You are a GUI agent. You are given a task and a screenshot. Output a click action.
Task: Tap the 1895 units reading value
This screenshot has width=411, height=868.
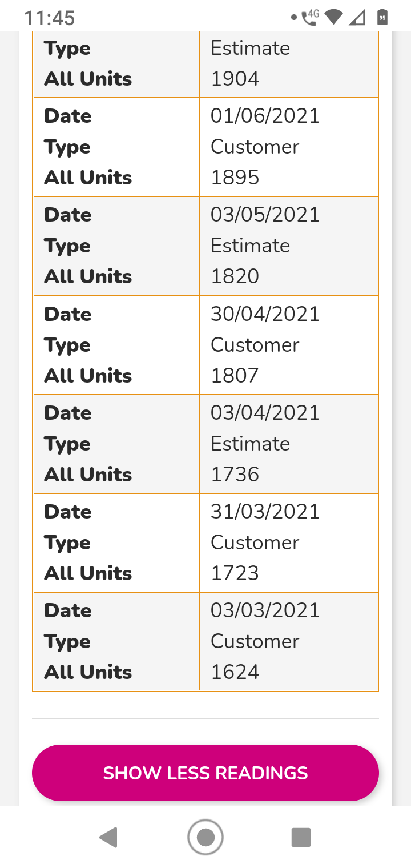(x=235, y=178)
